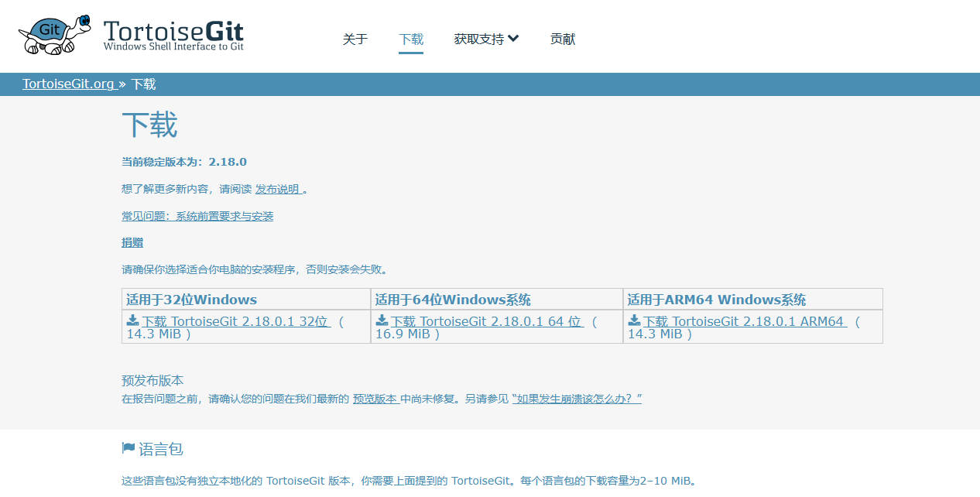
Task: Click the TortoiseGit.org breadcrumb link
Action: (x=68, y=84)
